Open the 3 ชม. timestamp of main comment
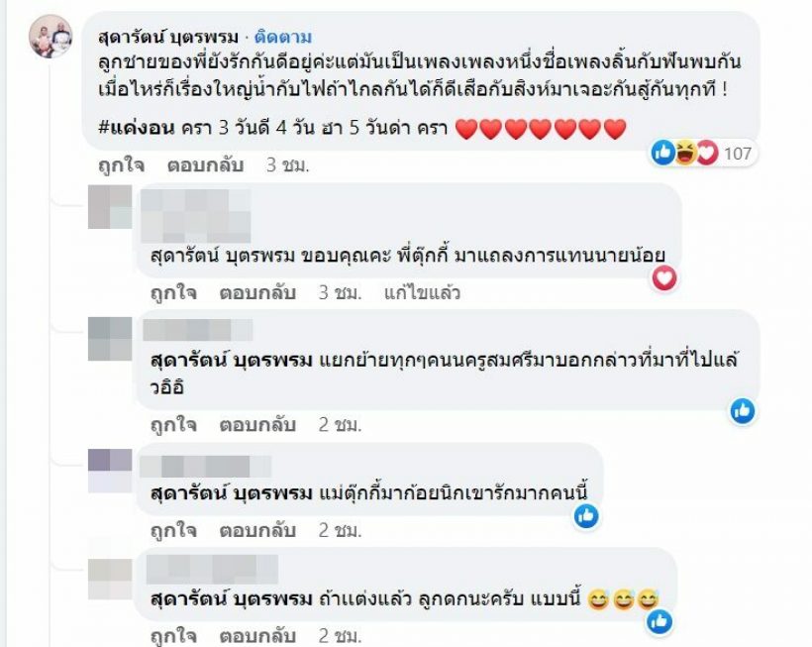 [x=288, y=165]
